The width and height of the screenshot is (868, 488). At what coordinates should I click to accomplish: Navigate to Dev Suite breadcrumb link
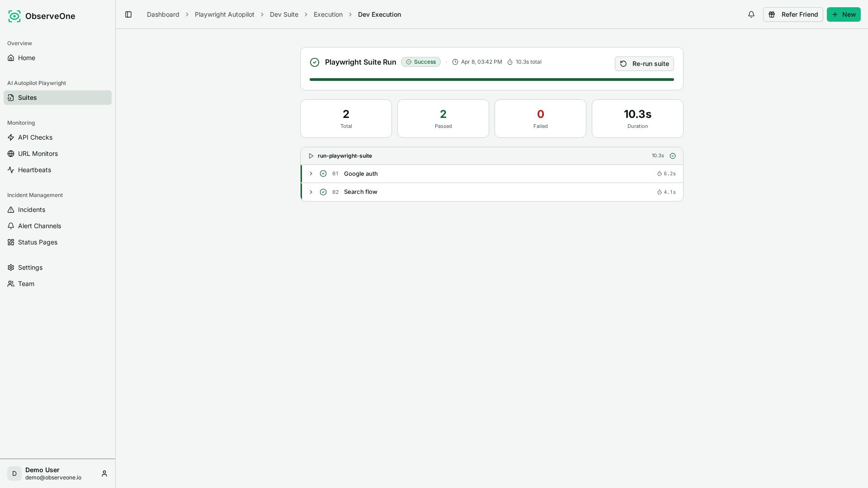[284, 14]
